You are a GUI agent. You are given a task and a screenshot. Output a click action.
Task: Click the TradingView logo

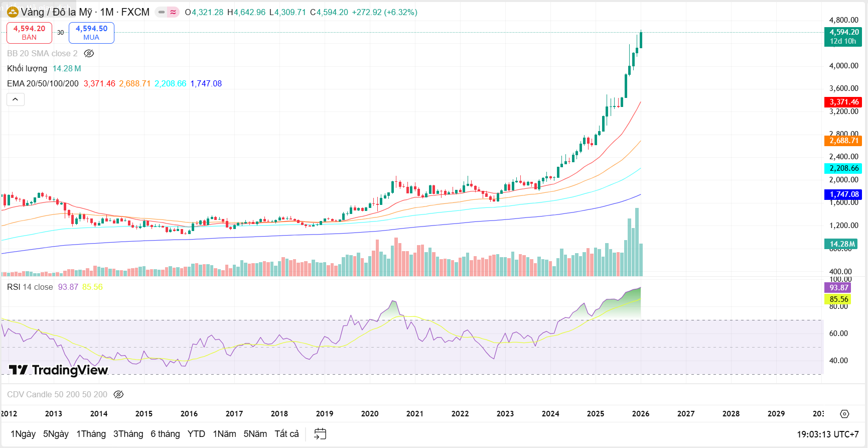(59, 370)
